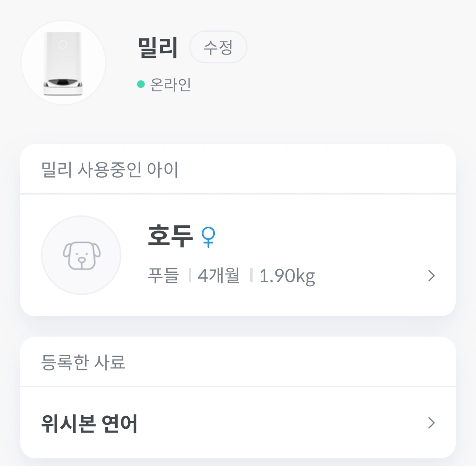Click the online indicator beside 온라인
Image resolution: width=476 pixels, height=466 pixels.
[141, 84]
